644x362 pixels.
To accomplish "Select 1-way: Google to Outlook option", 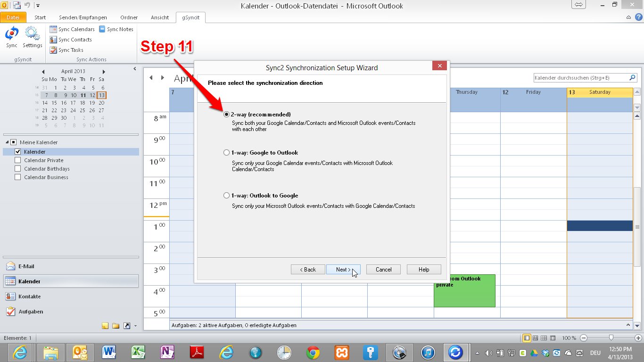I will click(x=227, y=153).
